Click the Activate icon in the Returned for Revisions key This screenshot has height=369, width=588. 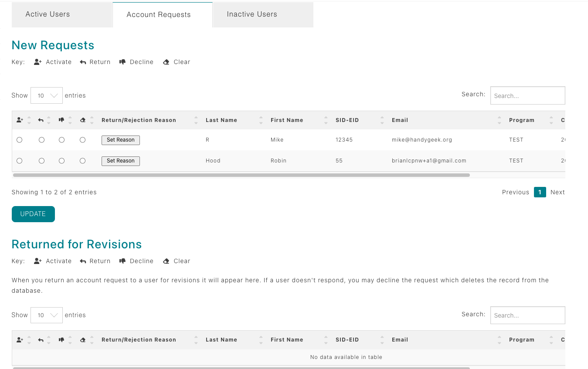[x=37, y=261]
